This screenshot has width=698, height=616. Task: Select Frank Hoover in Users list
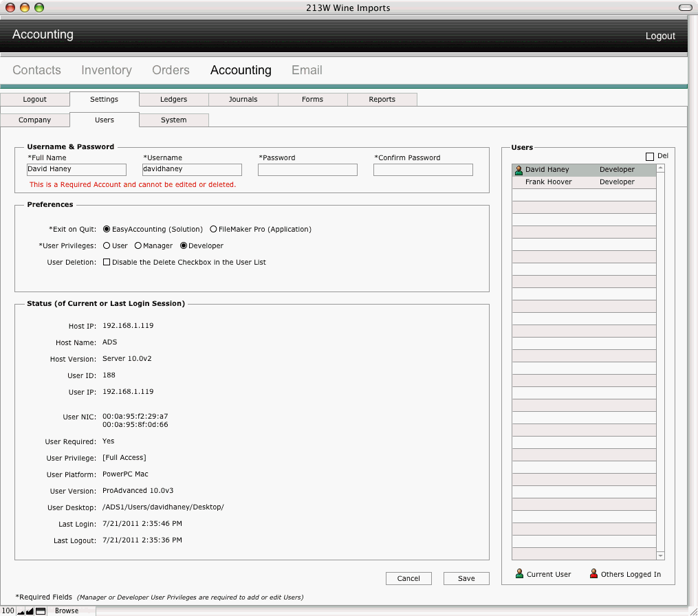584,182
